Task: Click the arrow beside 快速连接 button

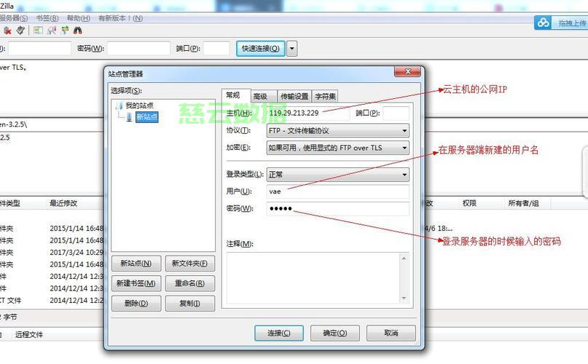Action: (x=291, y=49)
